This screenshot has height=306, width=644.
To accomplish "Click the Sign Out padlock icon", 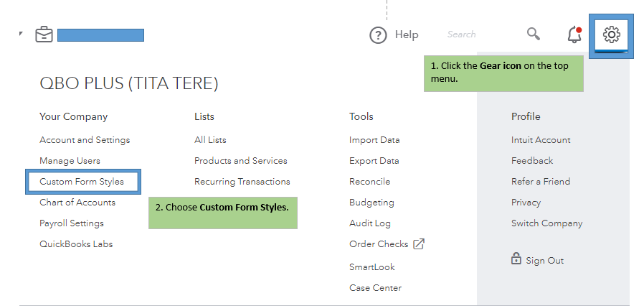I will [x=516, y=259].
